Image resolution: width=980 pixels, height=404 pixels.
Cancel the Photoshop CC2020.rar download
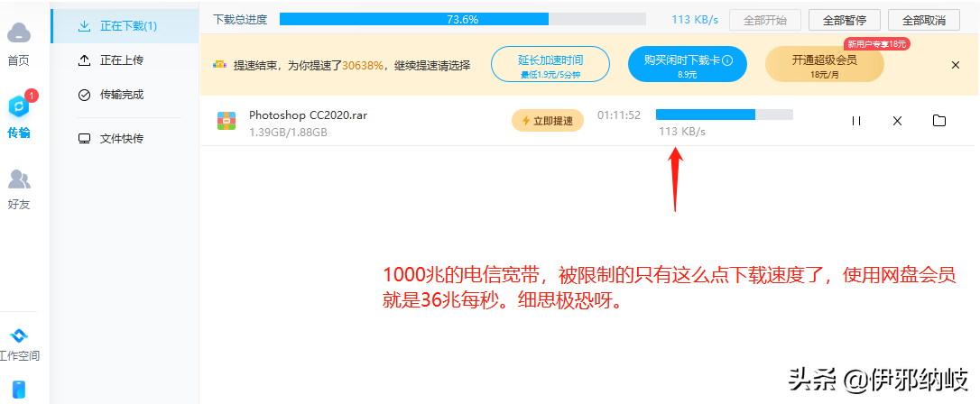coord(898,121)
